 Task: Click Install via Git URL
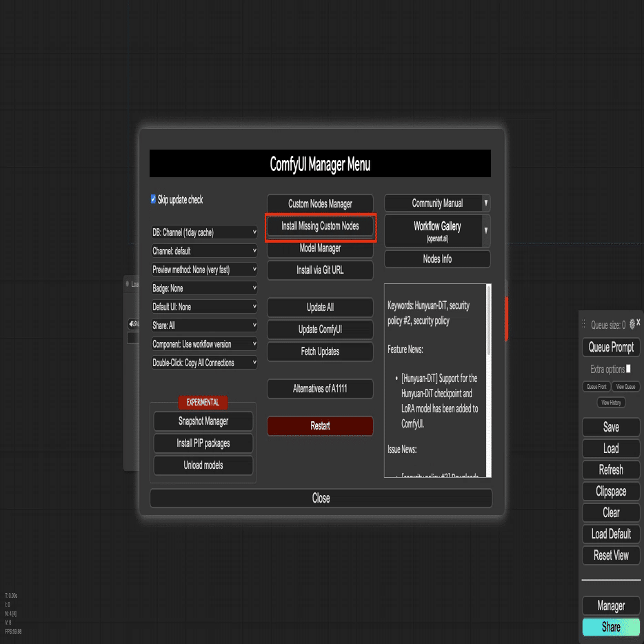[x=320, y=270]
